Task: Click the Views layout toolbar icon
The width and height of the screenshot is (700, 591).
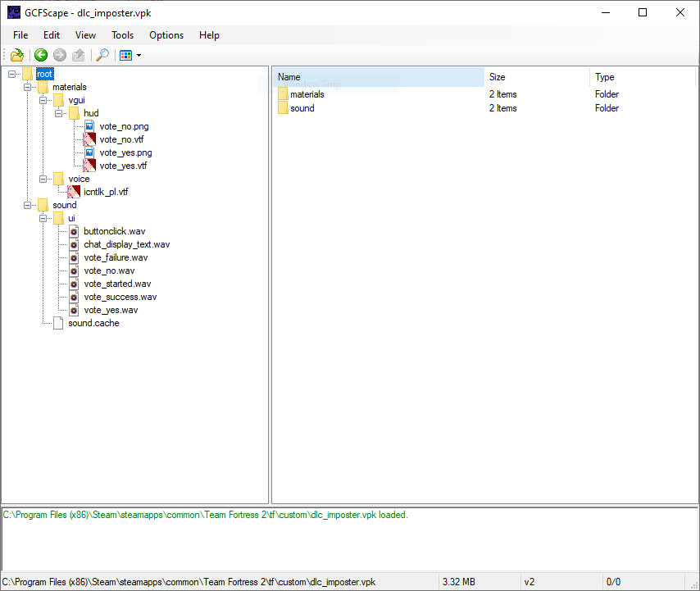Action: 126,55
